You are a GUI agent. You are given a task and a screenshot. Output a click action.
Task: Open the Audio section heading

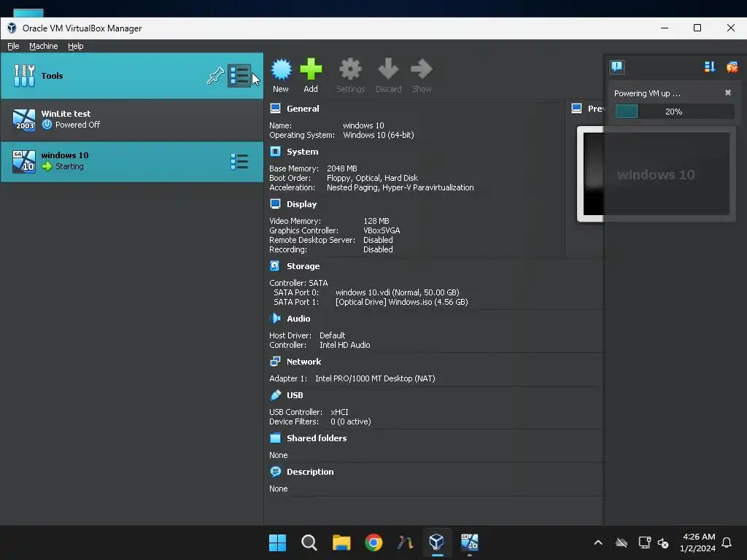click(x=298, y=319)
